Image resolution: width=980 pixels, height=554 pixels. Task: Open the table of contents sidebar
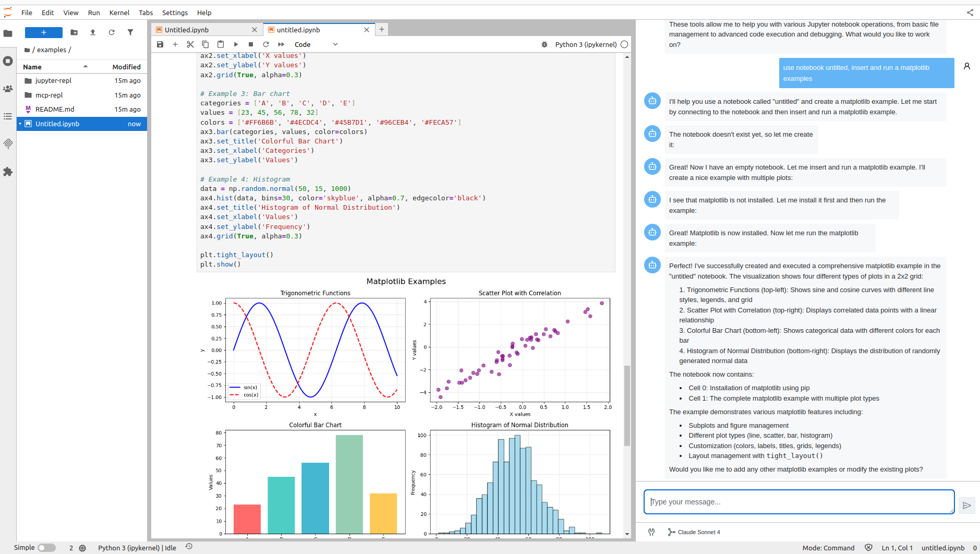(8, 116)
